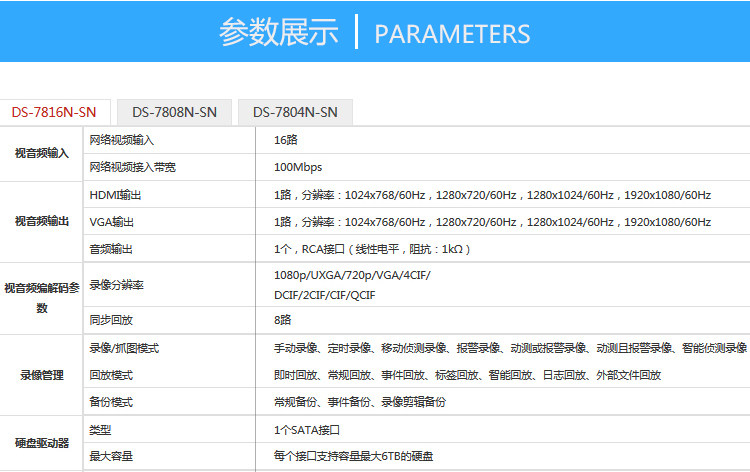Image resolution: width=750 pixels, height=472 pixels.
Task: Click the 视音频输出 category cell
Action: pyautogui.click(x=42, y=221)
